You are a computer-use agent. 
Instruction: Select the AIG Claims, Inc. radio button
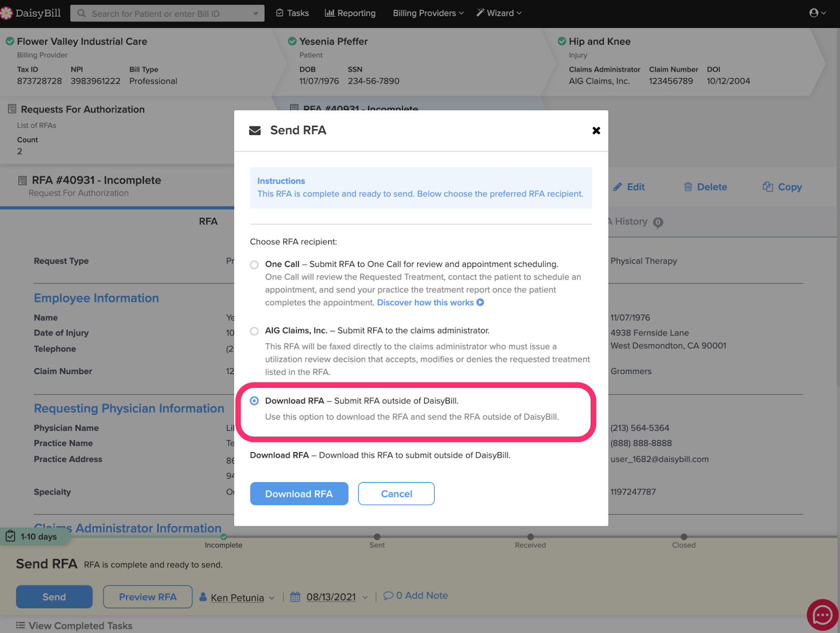point(254,331)
